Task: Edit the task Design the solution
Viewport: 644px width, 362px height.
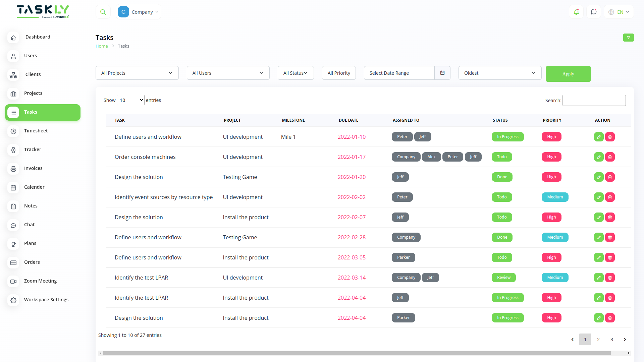Action: (599, 177)
